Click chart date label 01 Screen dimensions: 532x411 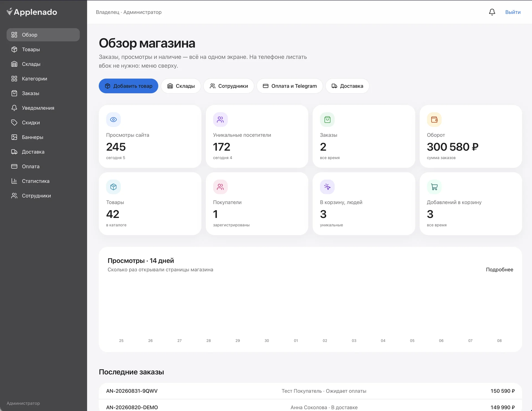(x=296, y=341)
